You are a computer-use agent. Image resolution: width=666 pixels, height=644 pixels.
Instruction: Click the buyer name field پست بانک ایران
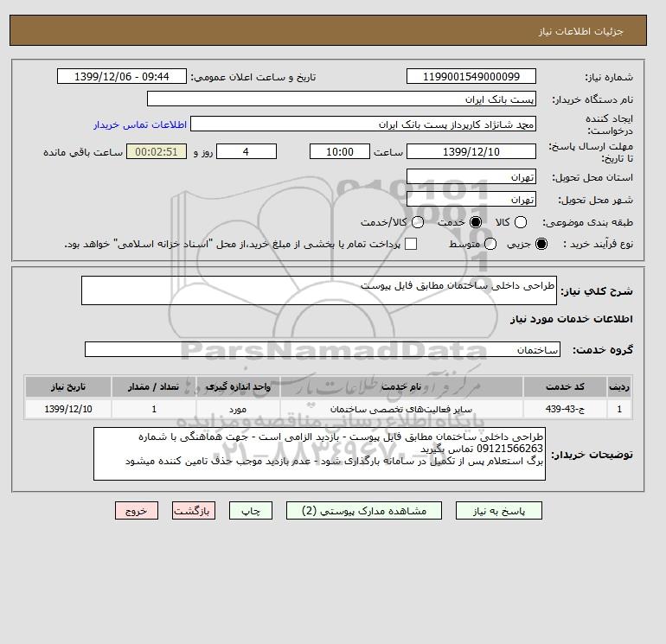coord(342,99)
